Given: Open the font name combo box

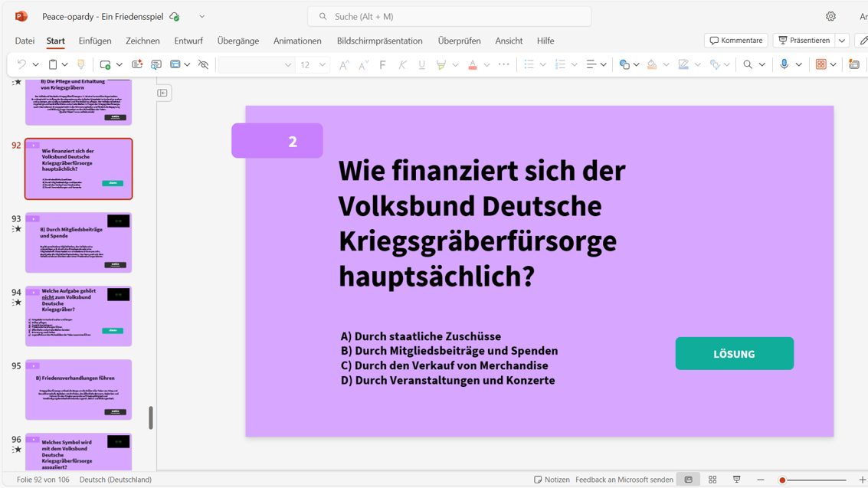Looking at the screenshot, I should (256, 65).
